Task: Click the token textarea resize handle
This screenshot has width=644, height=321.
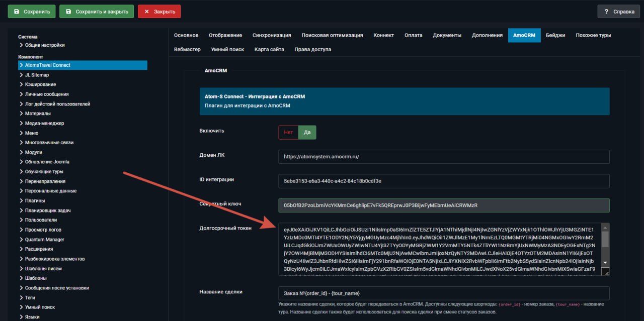Action: click(x=606, y=272)
